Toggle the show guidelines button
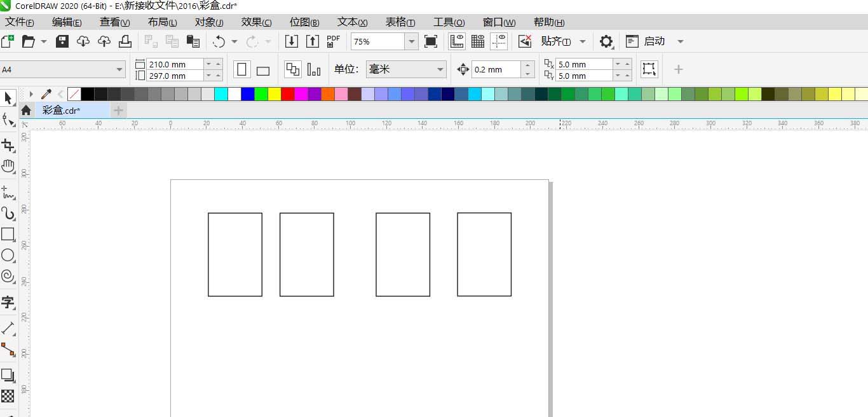 (499, 41)
